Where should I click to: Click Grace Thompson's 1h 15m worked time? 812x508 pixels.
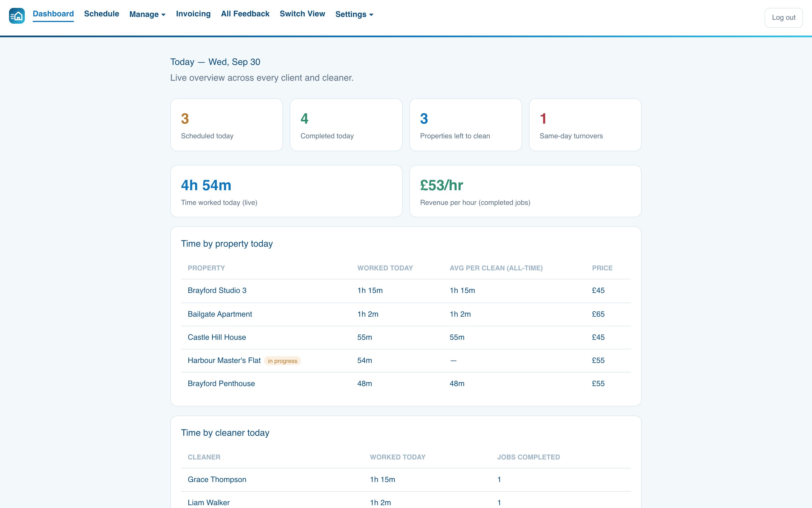[383, 479]
